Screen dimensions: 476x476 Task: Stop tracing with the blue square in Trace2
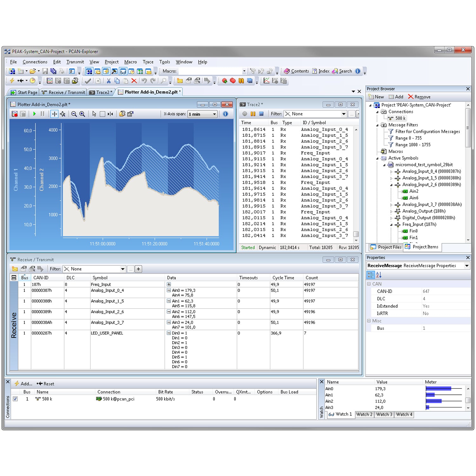pyautogui.click(x=261, y=114)
